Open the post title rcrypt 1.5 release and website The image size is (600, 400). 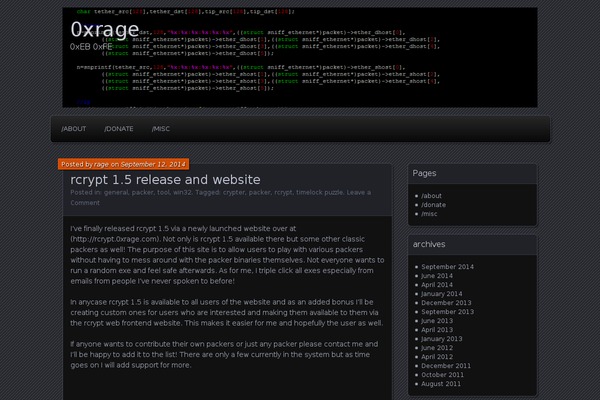165,180
